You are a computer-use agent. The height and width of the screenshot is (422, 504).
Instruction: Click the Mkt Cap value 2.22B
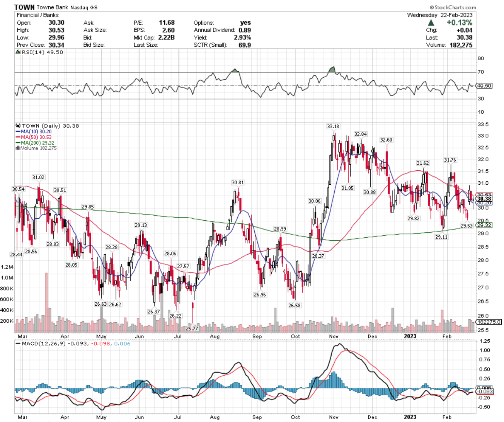(x=166, y=37)
